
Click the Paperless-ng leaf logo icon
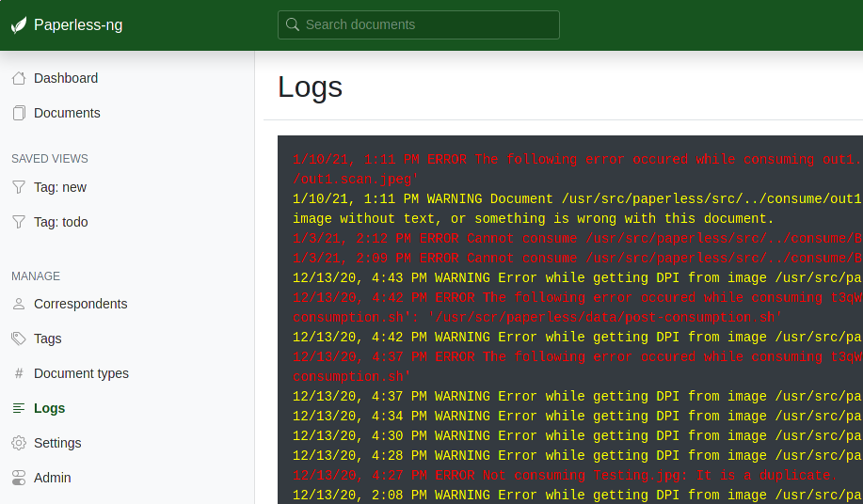click(x=19, y=25)
